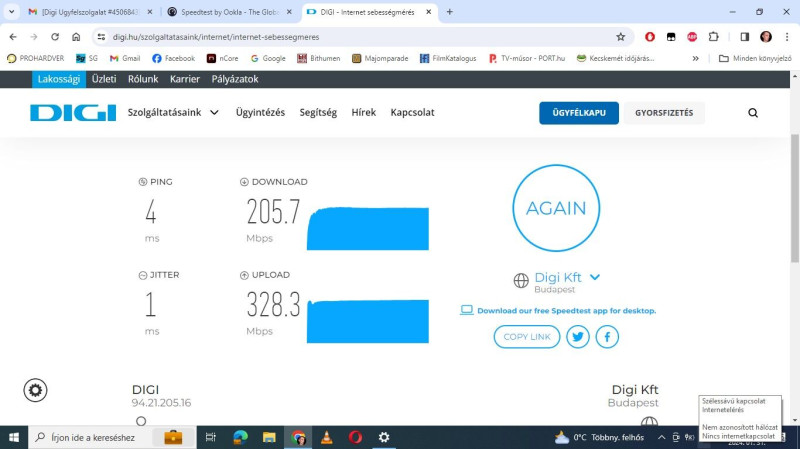Screen dimensions: 800x449
Task: Open the Gmail bookmark
Action: point(125,59)
